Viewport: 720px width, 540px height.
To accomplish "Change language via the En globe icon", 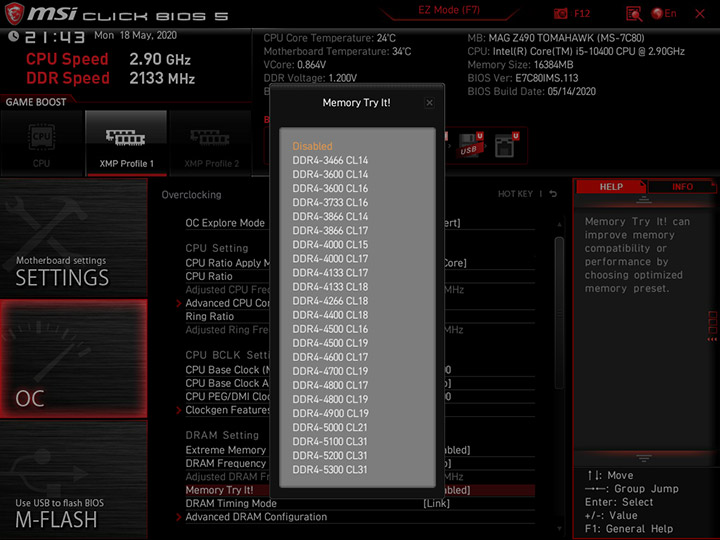I will [664, 13].
